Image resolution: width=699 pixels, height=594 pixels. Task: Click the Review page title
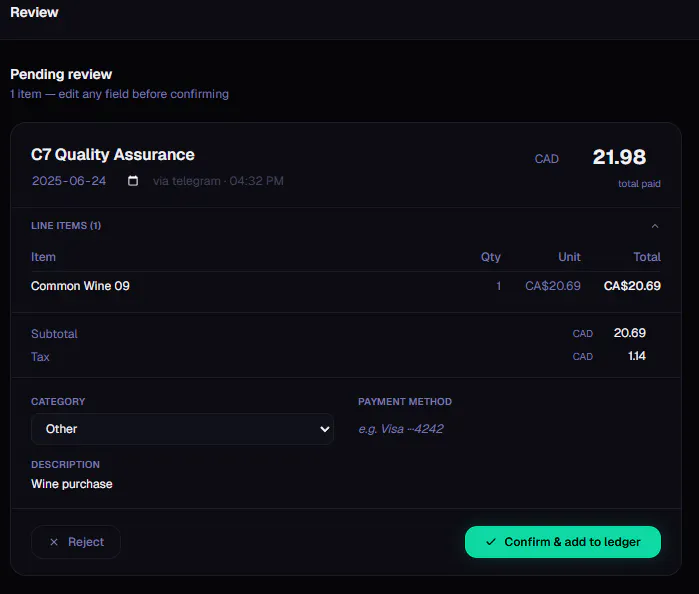[x=34, y=12]
